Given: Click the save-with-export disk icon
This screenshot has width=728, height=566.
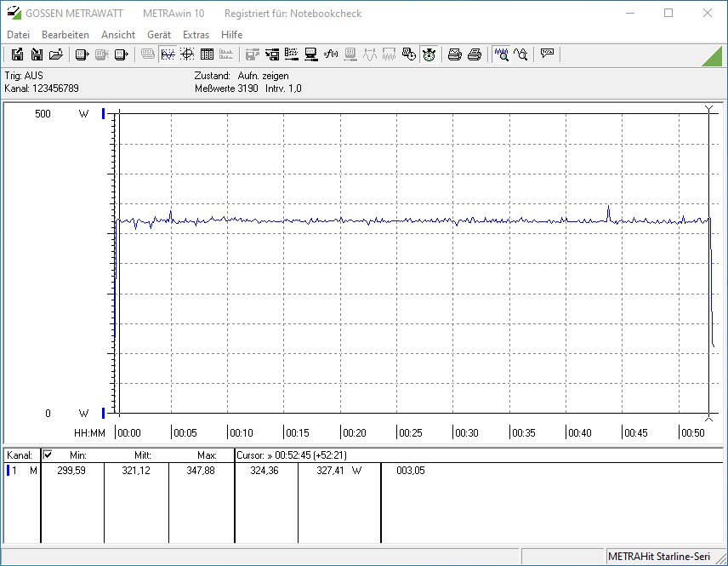Looking at the screenshot, I should coord(17,54).
